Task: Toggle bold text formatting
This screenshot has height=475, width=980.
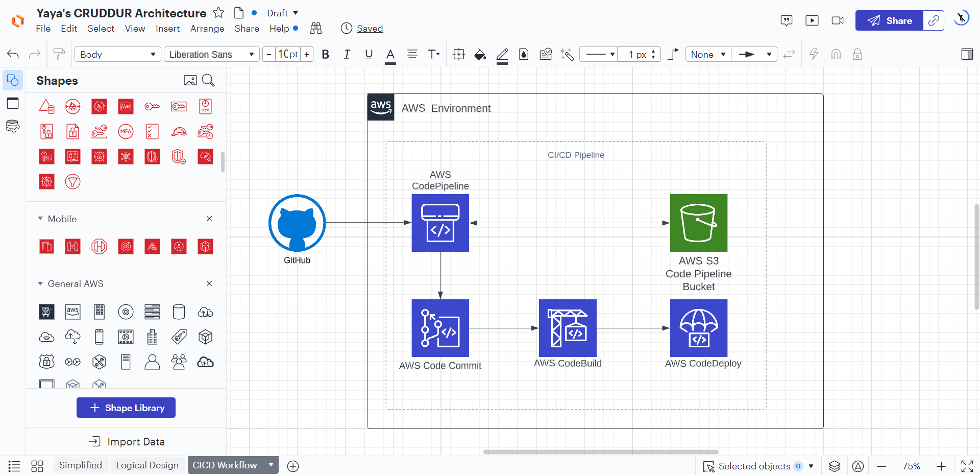Action: (325, 54)
